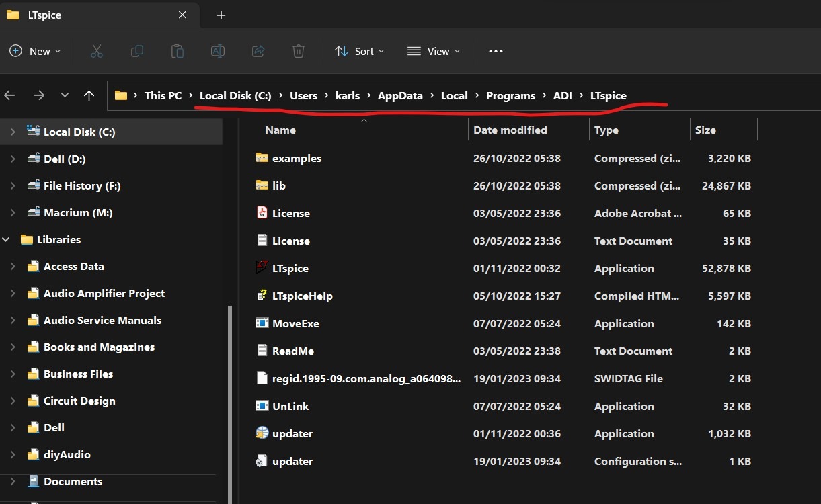Select the MoveExe application icon
The height and width of the screenshot is (504, 821).
pyautogui.click(x=262, y=323)
